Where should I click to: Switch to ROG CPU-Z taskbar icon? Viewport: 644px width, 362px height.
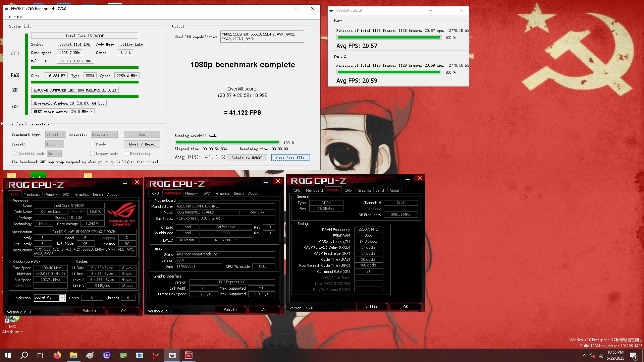189,355
